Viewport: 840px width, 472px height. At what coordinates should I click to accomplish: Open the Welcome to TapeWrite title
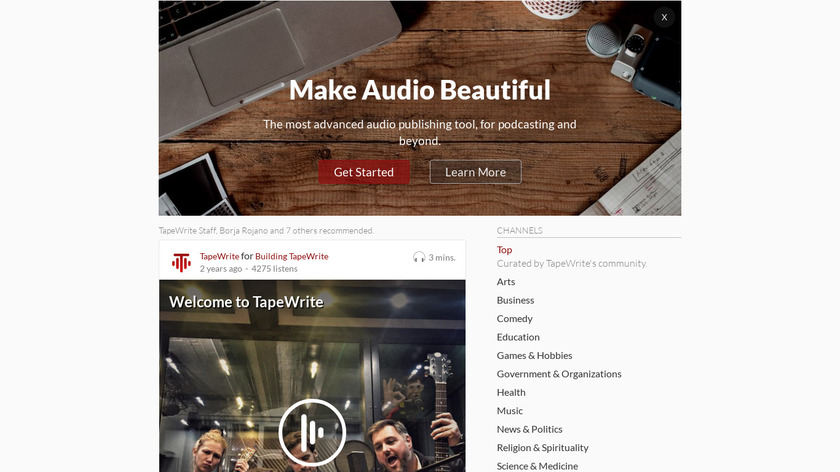click(x=246, y=302)
